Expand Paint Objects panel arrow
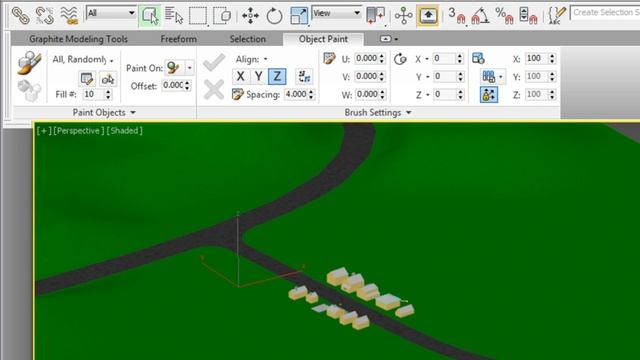This screenshot has height=360, width=640. 133,113
